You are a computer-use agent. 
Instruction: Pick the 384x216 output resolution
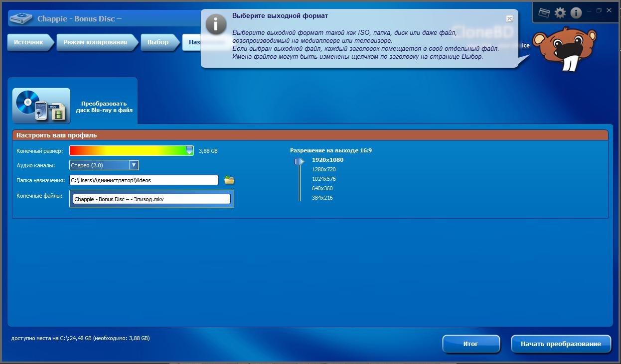[x=322, y=198]
